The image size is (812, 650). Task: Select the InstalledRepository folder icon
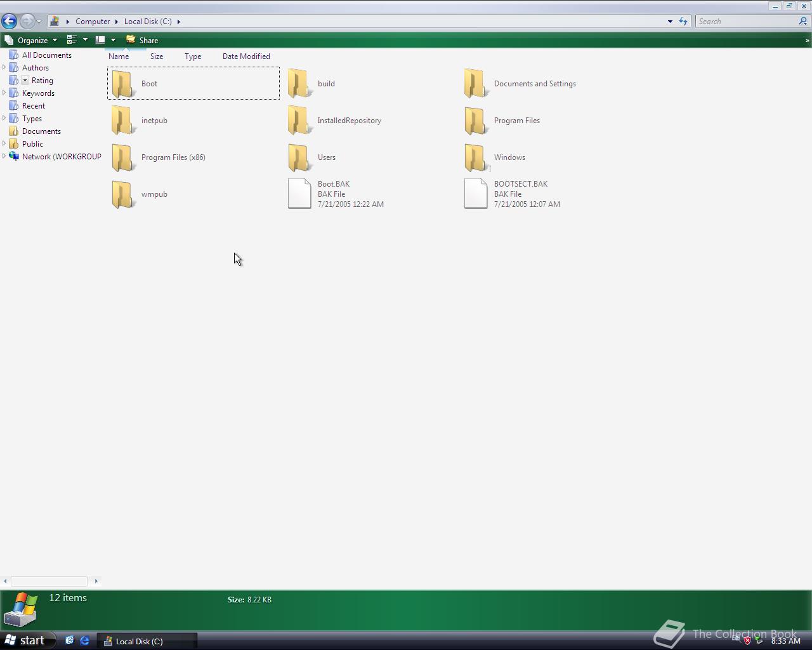coord(299,121)
